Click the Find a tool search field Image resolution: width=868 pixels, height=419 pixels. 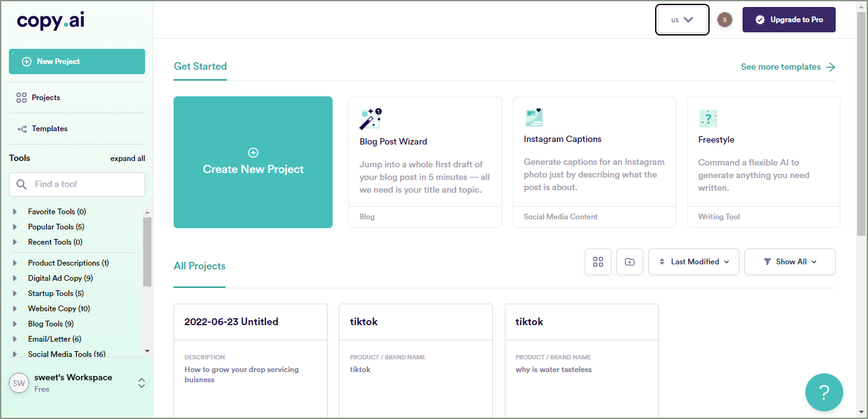(77, 184)
